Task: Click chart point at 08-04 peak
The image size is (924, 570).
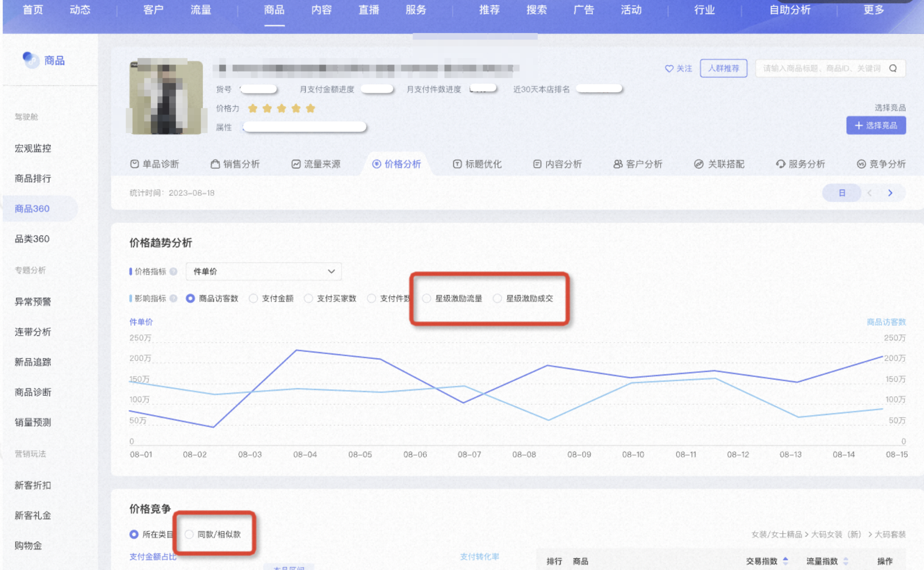Action: pos(296,350)
